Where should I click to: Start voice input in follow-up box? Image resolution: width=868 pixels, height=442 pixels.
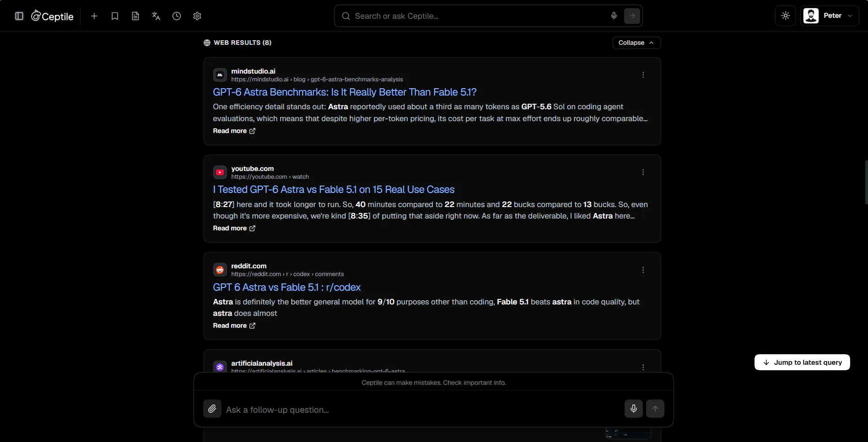pyautogui.click(x=634, y=409)
